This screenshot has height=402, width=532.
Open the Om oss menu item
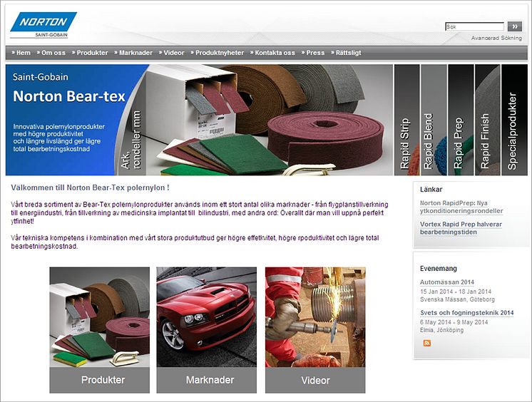pyautogui.click(x=51, y=53)
